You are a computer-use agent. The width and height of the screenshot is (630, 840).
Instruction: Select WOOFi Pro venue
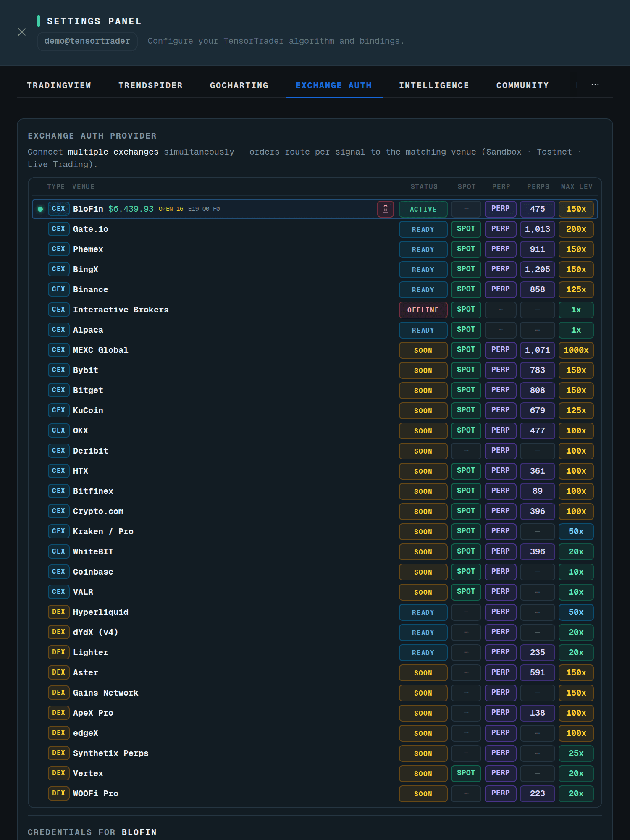click(x=315, y=794)
